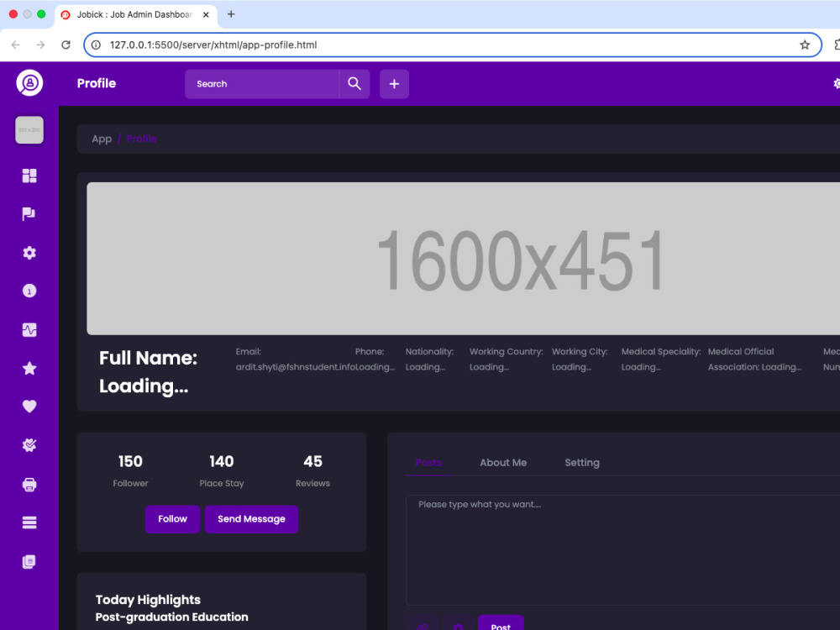This screenshot has height=630, width=840.
Task: Click the Medical Speciality label
Action: pos(661,352)
